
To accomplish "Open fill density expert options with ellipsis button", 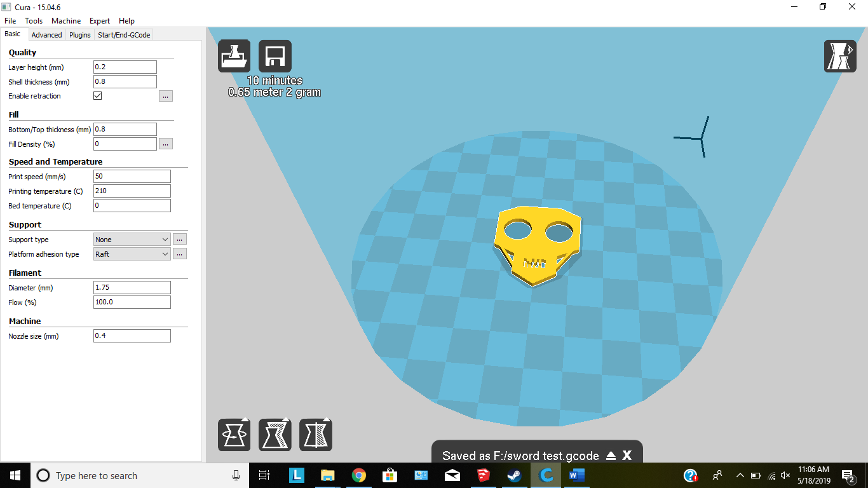I will point(165,144).
